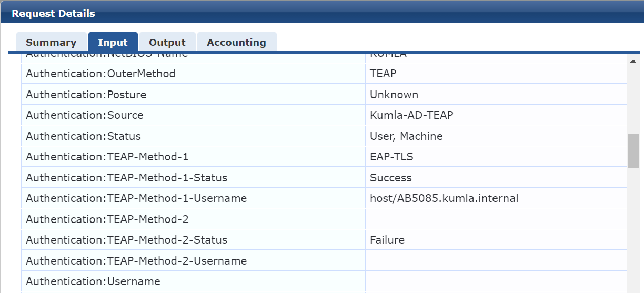The width and height of the screenshot is (644, 293).
Task: Click the Authentication:Source label
Action: pyautogui.click(x=85, y=115)
